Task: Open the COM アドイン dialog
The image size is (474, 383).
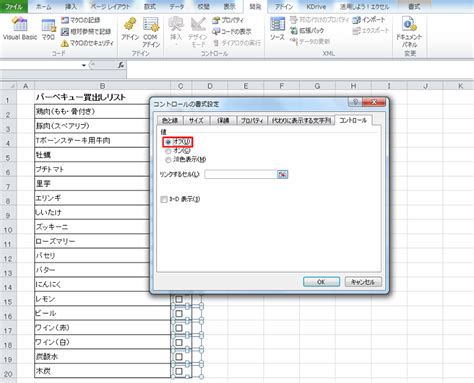Action: (151, 32)
